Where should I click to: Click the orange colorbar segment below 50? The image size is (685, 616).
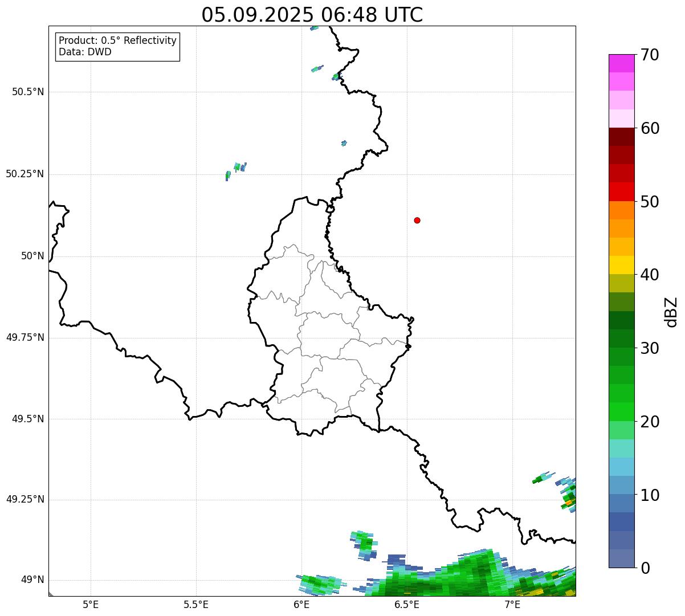pyautogui.click(x=621, y=210)
